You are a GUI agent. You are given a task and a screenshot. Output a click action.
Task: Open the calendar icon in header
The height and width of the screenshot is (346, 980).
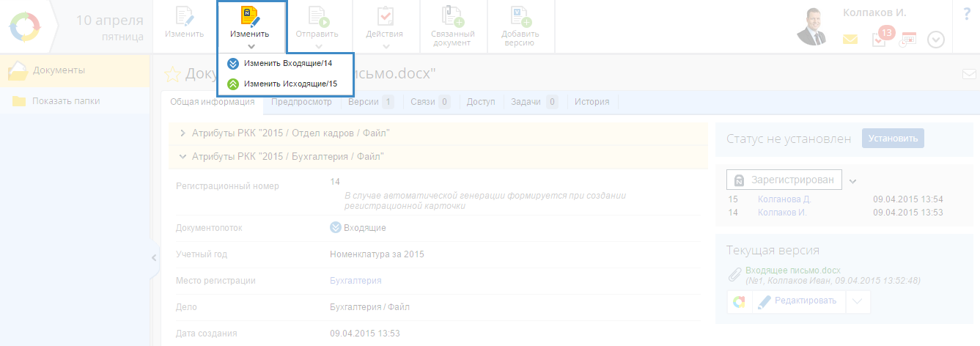(x=908, y=40)
